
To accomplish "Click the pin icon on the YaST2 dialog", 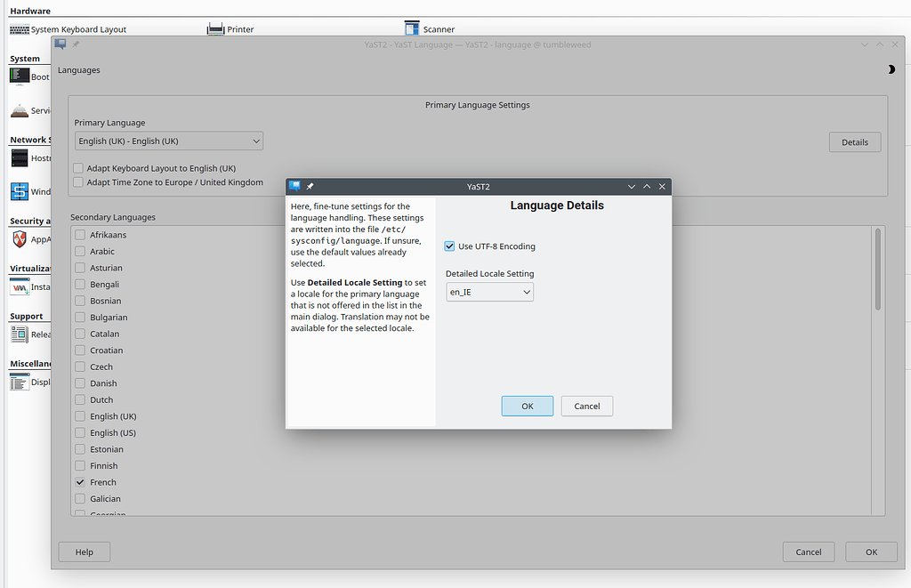I will [310, 187].
